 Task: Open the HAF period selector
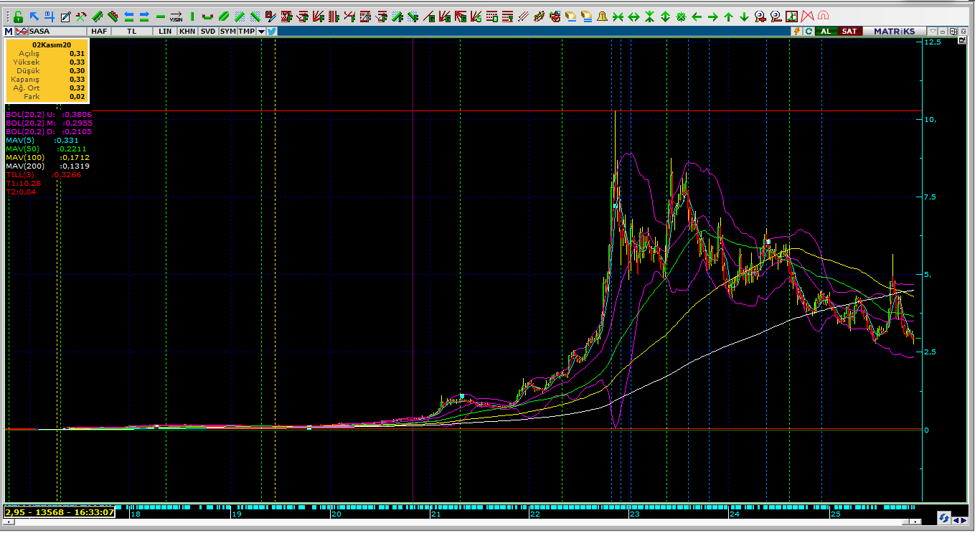coord(99,32)
